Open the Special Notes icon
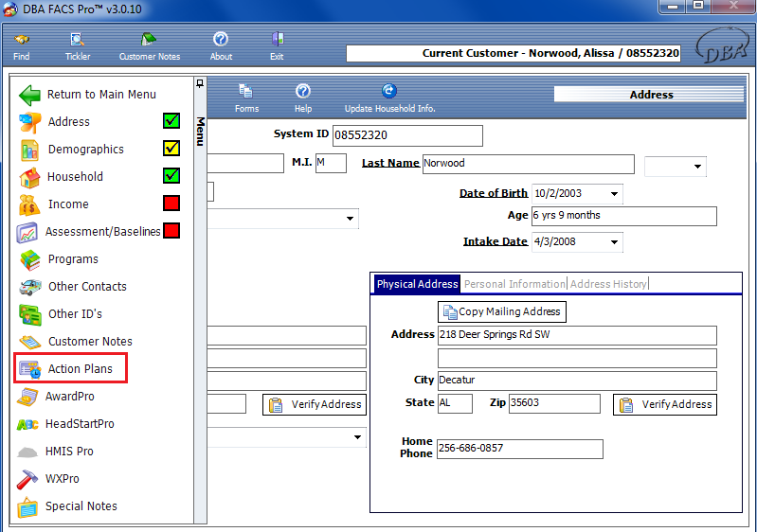This screenshot has width=757, height=532. (x=27, y=507)
